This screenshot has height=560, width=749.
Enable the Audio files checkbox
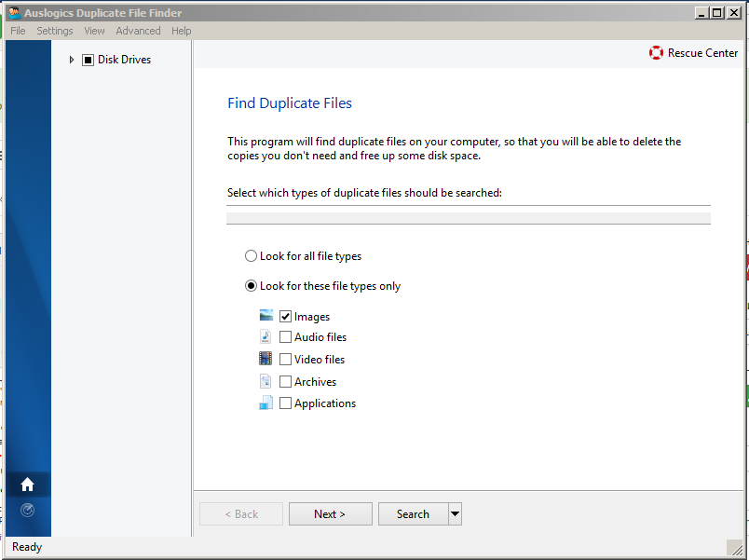pyautogui.click(x=285, y=337)
